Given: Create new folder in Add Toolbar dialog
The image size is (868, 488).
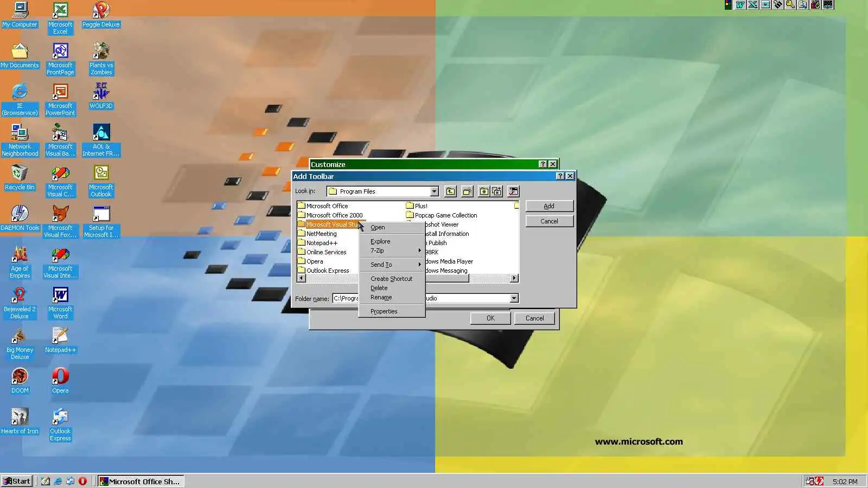Looking at the screenshot, I should 467,191.
